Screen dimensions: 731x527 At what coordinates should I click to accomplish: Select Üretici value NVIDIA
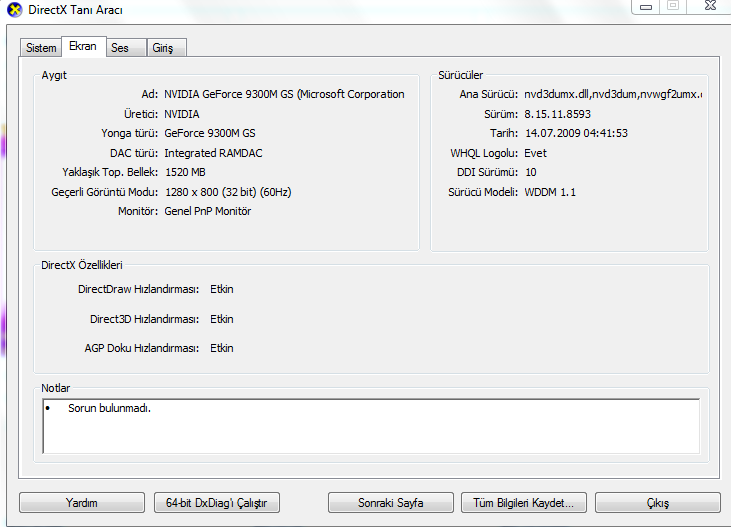[182, 114]
